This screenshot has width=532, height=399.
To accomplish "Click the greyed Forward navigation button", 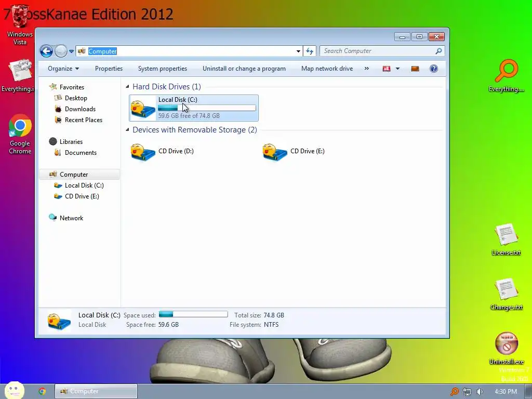I will tap(61, 51).
